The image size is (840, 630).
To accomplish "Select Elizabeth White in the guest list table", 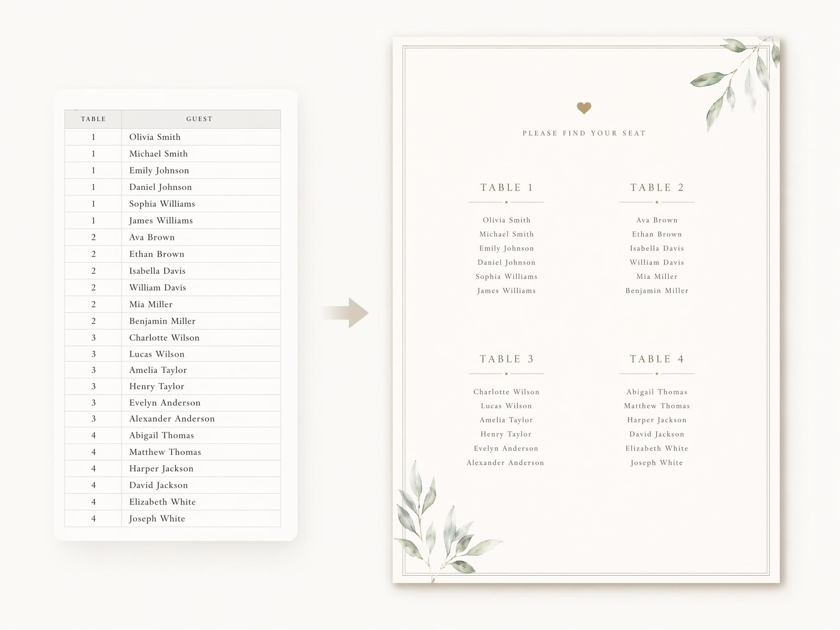I will coord(162,501).
